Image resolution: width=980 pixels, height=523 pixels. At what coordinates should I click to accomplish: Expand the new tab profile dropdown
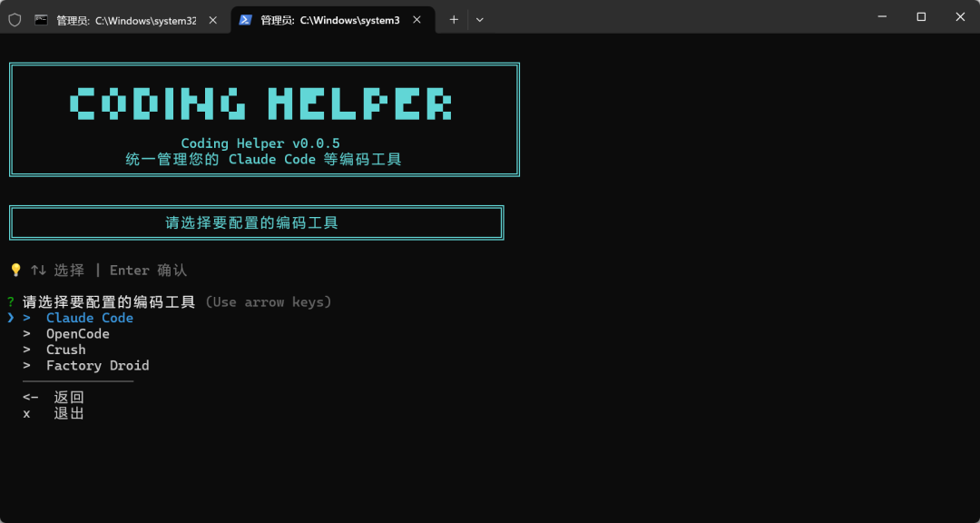coord(479,20)
